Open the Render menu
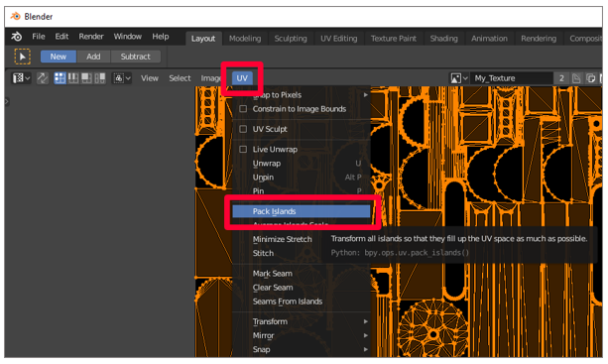This screenshot has height=364, width=608. 91,37
